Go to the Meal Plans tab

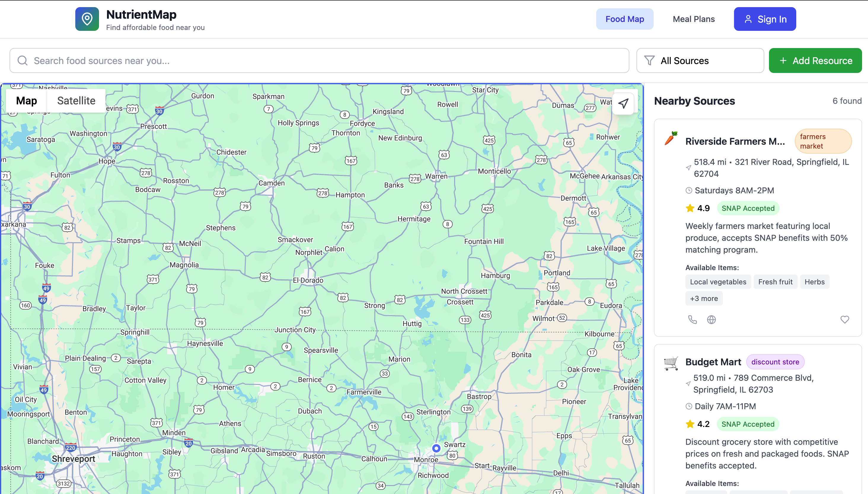point(693,19)
